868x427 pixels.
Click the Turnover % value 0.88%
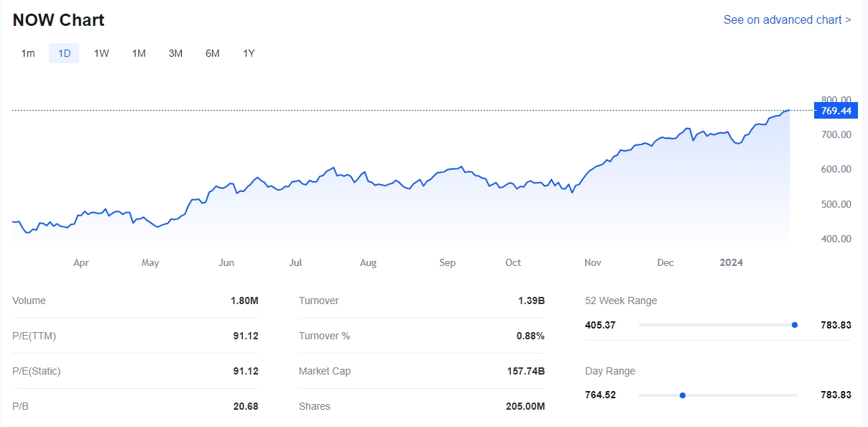click(x=530, y=336)
